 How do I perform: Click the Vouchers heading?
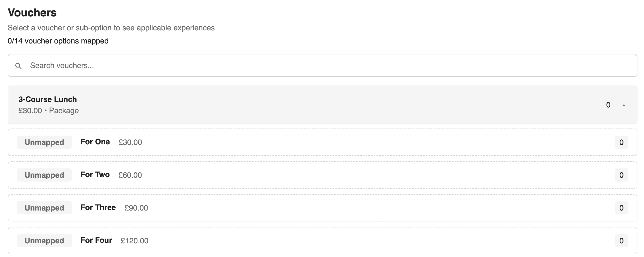coord(32,13)
